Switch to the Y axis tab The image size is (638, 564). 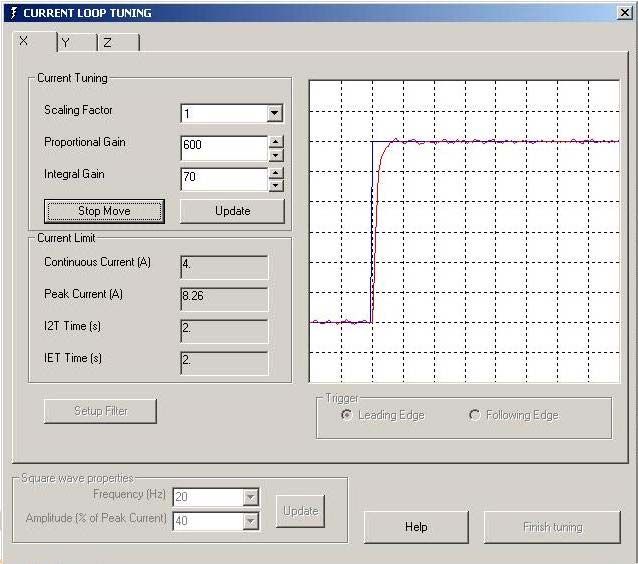click(x=77, y=43)
